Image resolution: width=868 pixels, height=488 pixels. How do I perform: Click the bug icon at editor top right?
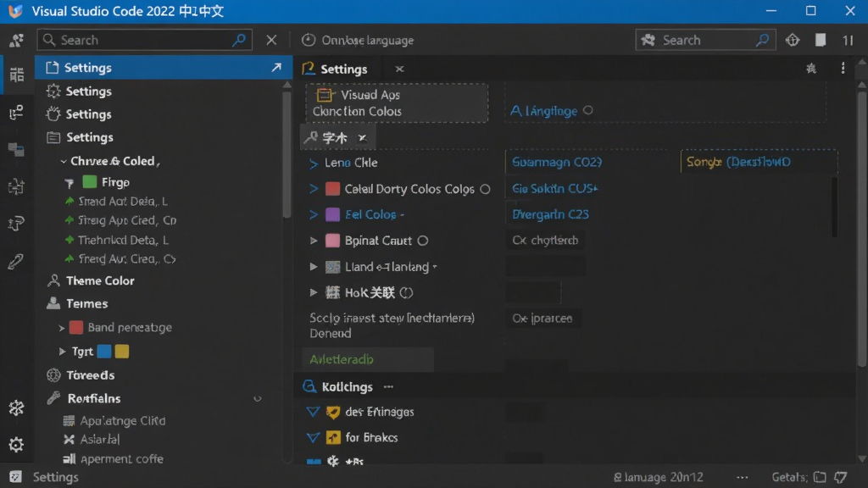811,68
